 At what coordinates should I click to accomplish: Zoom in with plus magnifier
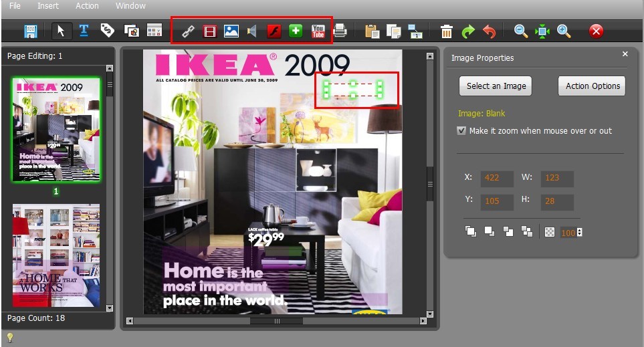(564, 31)
